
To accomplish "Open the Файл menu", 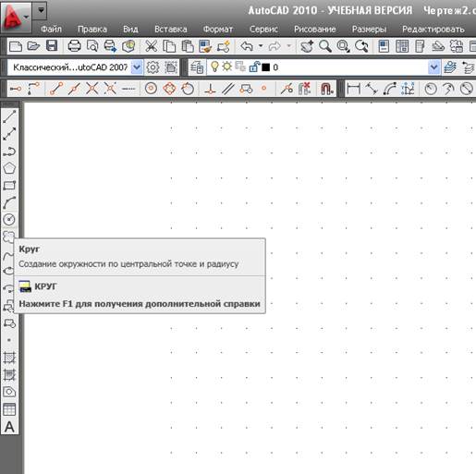I will click(52, 30).
